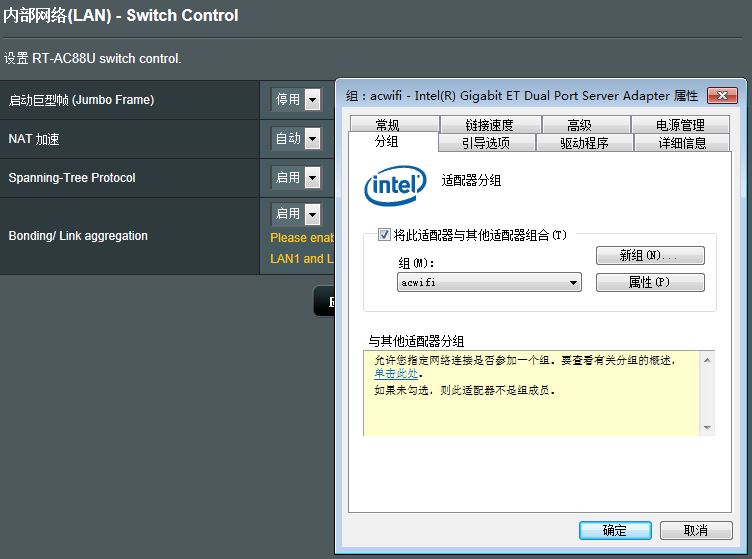
Task: Click the scroll down arrow in description box
Action: click(707, 427)
